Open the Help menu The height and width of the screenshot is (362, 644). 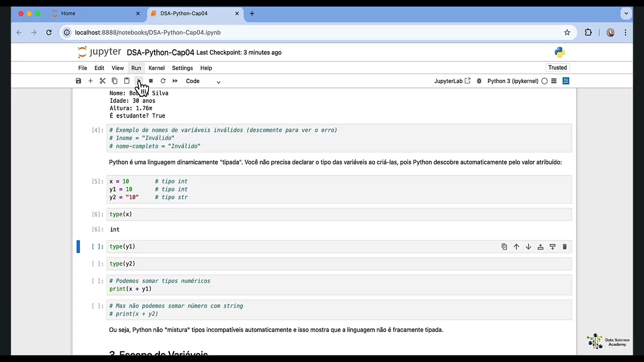[x=206, y=68]
